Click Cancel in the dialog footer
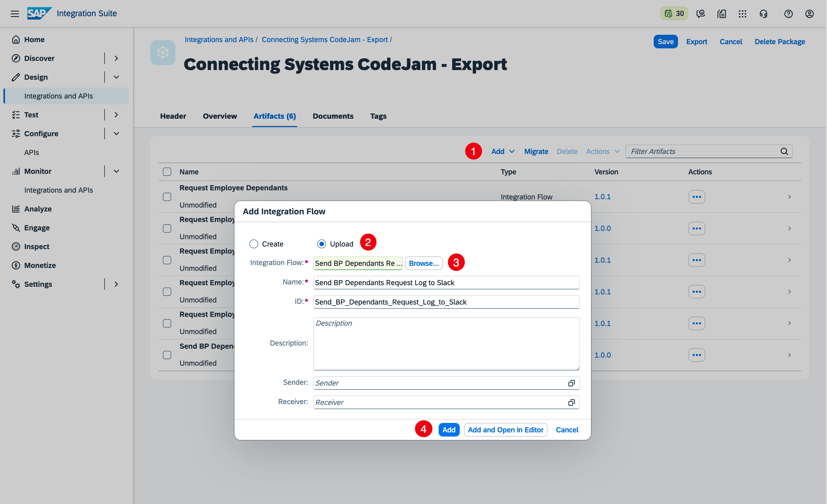 coord(567,430)
